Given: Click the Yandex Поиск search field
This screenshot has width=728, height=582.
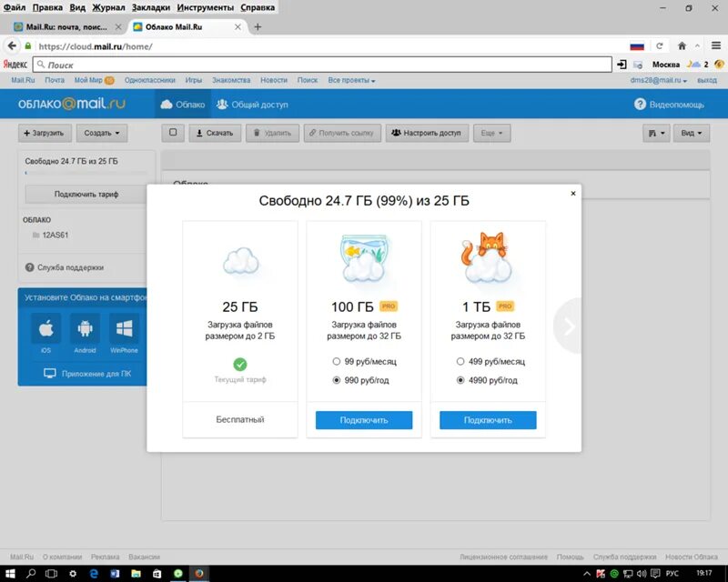Looking at the screenshot, I should (322, 65).
